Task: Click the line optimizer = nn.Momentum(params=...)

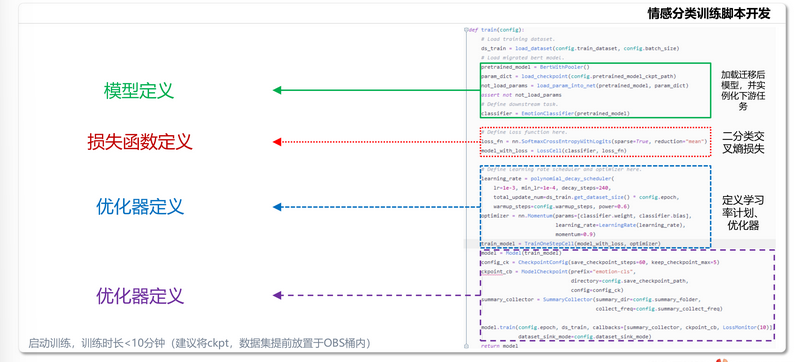Action: point(586,216)
